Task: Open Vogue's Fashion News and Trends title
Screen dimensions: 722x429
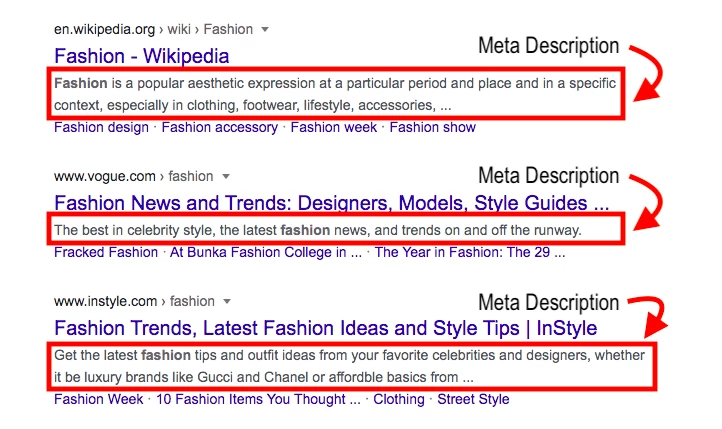Action: pyautogui.click(x=332, y=203)
